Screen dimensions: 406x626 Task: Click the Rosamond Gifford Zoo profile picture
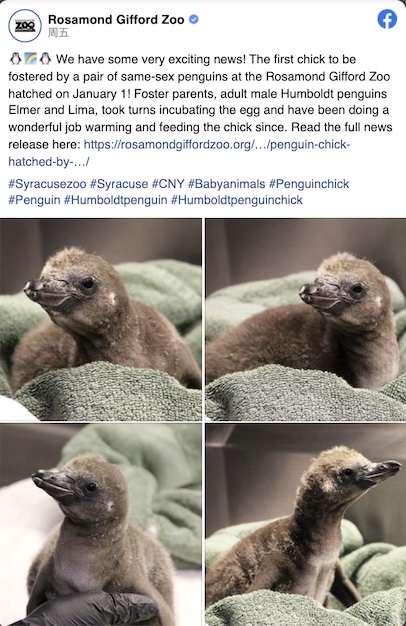click(x=25, y=26)
